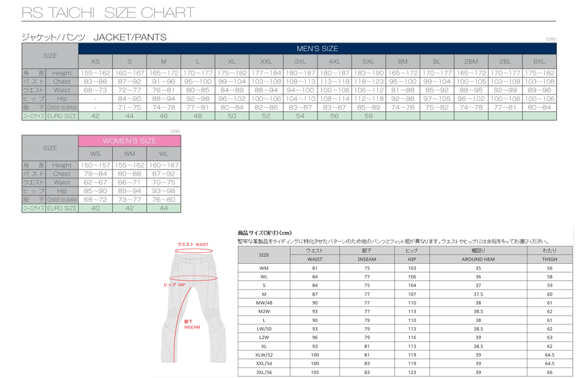This screenshot has width=588, height=378.
Task: Click the BM column header
Action: click(x=403, y=61)
